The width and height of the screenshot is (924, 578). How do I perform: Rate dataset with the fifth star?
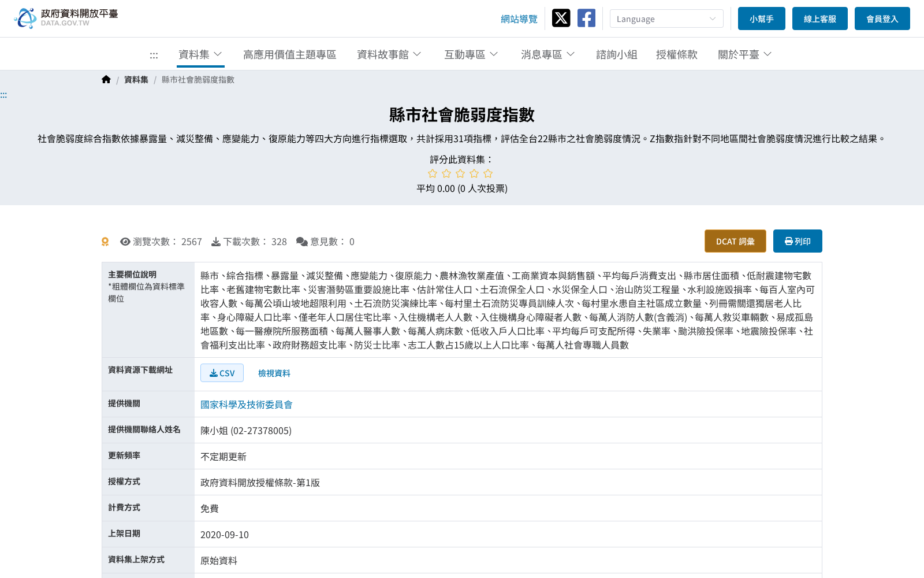(488, 173)
